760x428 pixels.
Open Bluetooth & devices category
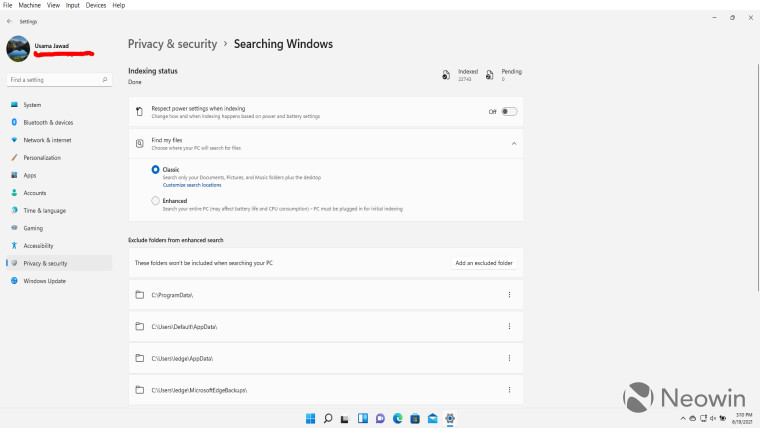[59, 122]
